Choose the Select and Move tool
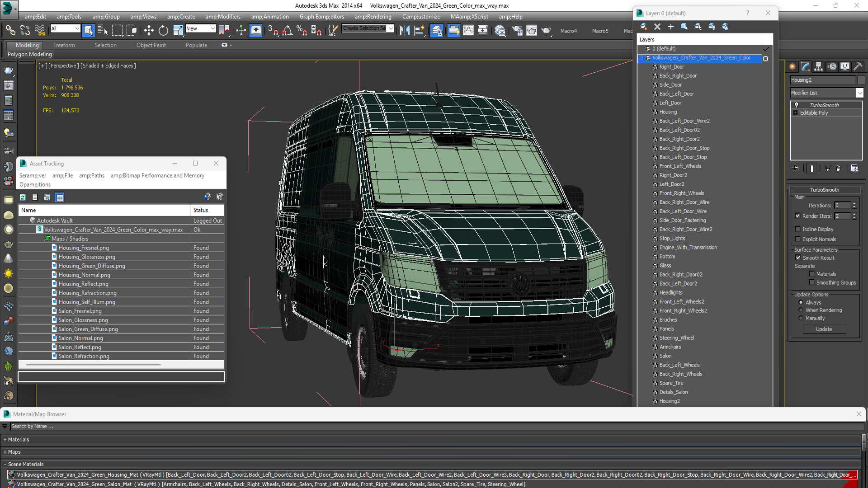The width and height of the screenshot is (868, 488). pos(149,30)
